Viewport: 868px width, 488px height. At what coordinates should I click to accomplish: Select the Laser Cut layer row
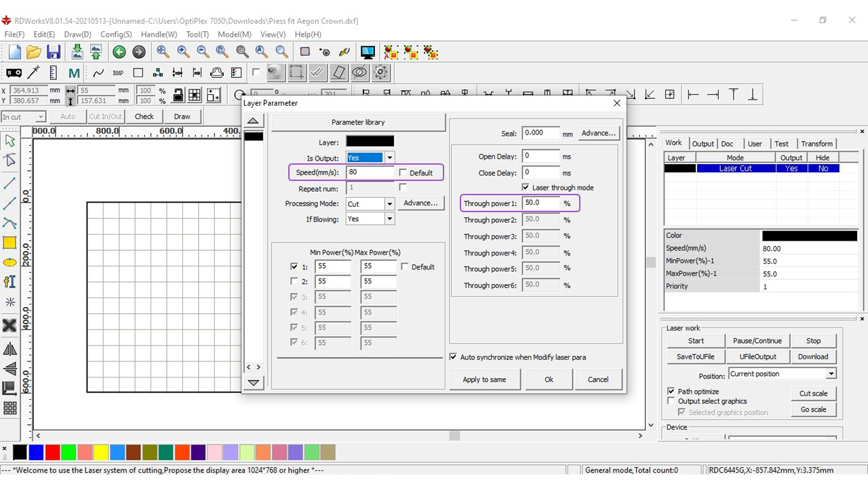click(x=751, y=169)
